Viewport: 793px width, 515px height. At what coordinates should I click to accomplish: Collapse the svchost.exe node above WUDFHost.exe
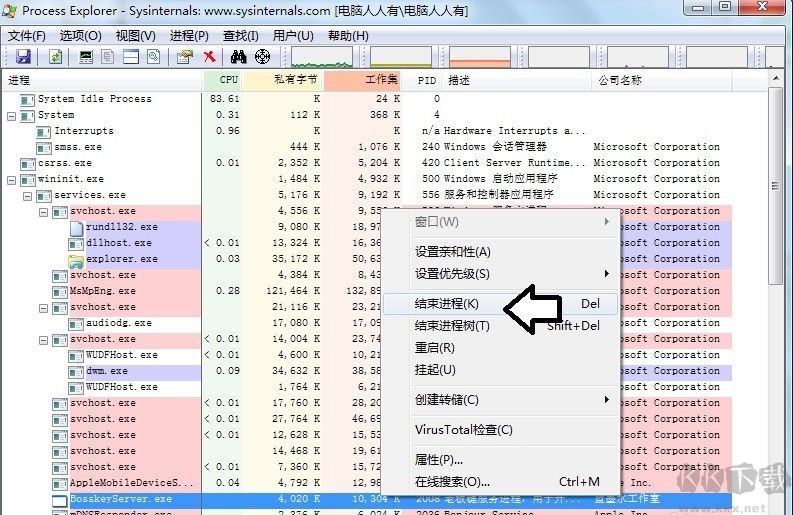[43, 340]
